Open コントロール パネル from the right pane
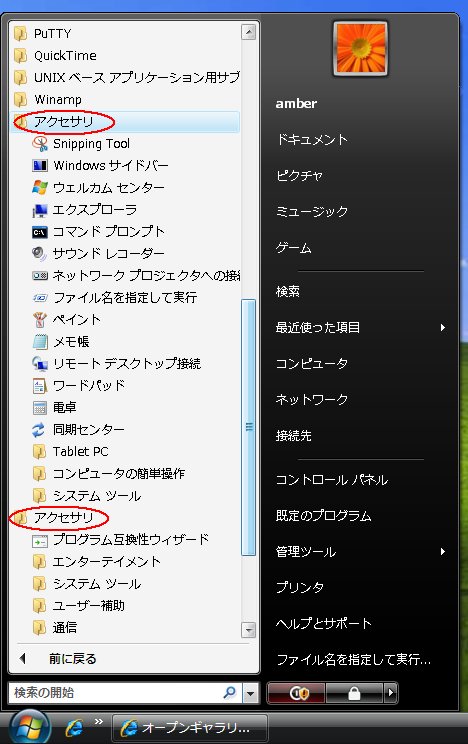 click(332, 480)
